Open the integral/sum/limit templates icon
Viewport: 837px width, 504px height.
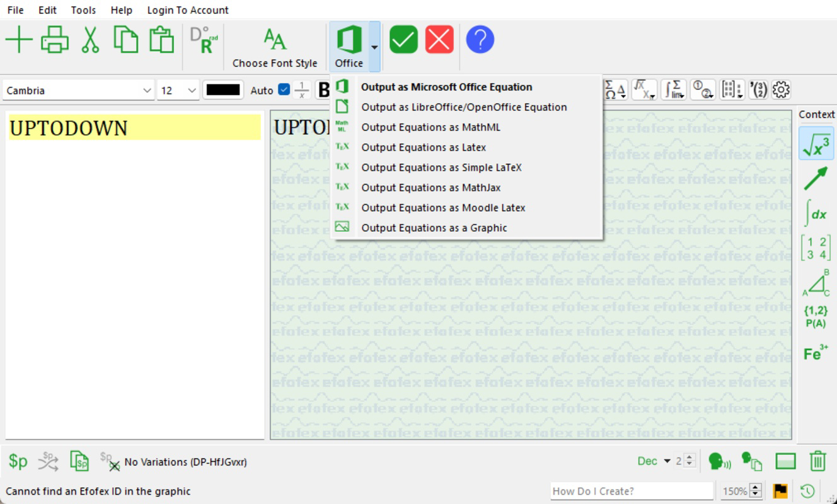[x=674, y=90]
